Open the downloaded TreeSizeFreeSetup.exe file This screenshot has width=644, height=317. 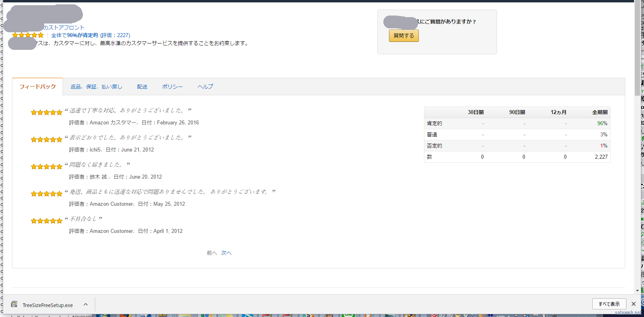click(47, 305)
